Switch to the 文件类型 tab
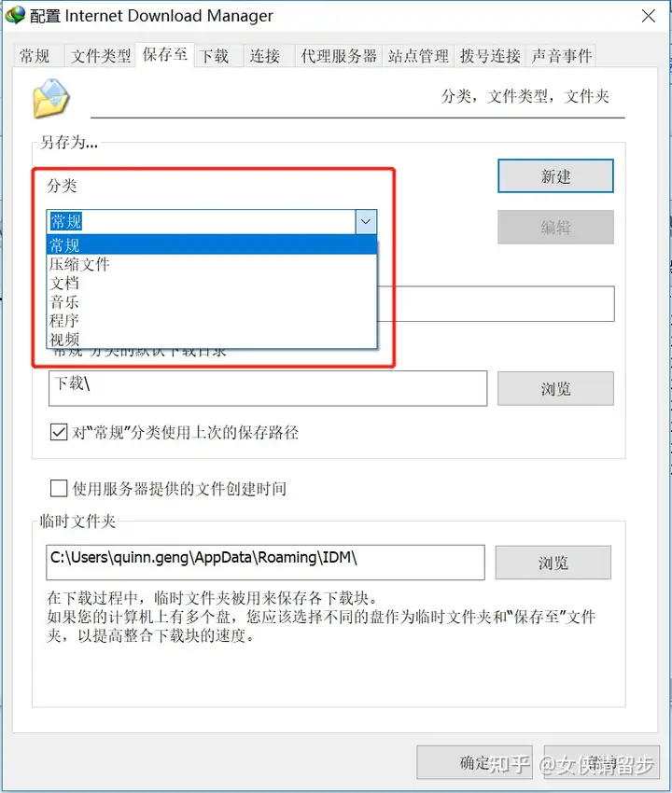This screenshot has height=793, width=672. (x=101, y=56)
